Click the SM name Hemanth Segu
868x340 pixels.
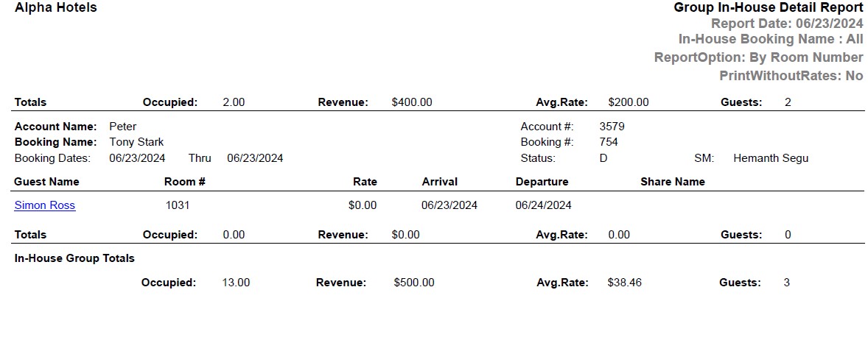tap(770, 158)
